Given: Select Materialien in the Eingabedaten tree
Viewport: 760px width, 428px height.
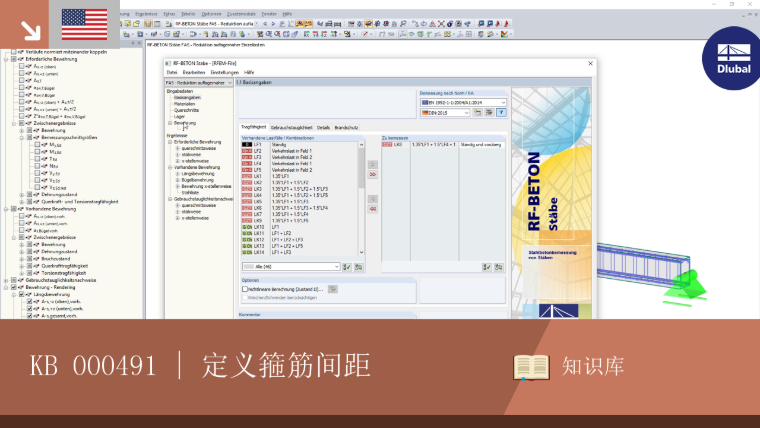Looking at the screenshot, I should tap(185, 104).
